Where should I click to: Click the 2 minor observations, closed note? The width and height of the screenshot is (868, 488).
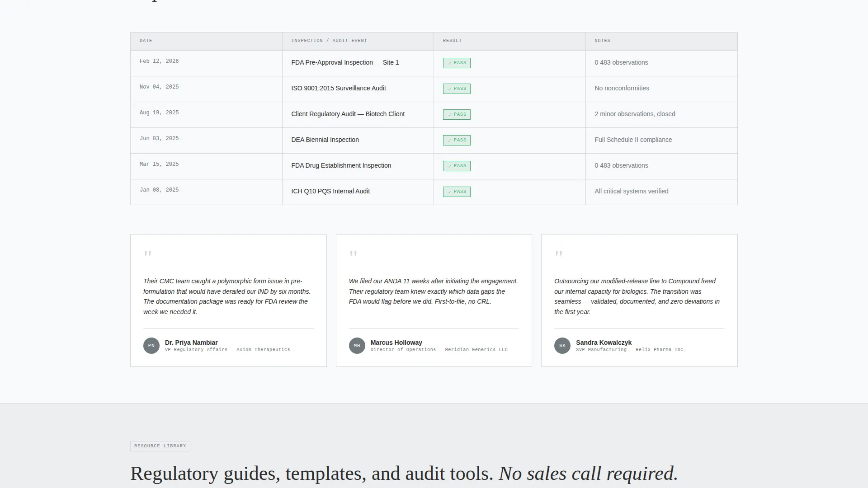(635, 114)
